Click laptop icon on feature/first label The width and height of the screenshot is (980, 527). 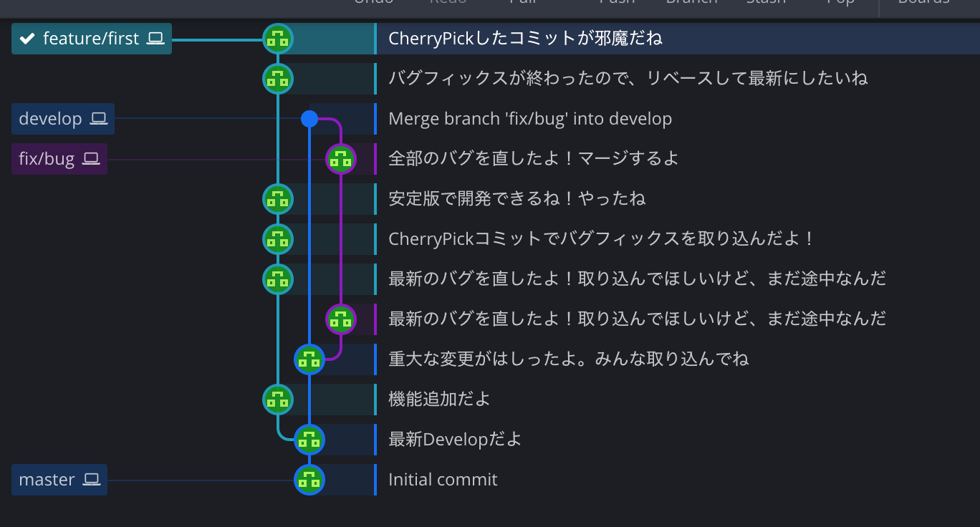coord(155,39)
